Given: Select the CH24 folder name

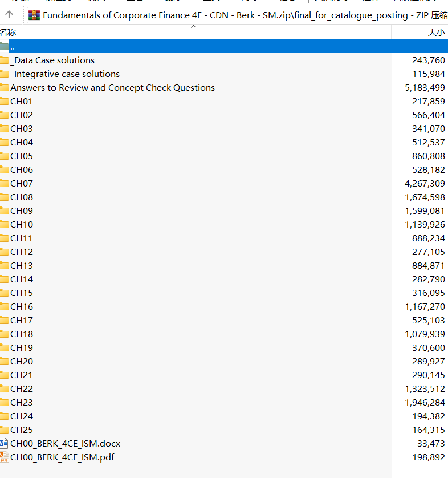Looking at the screenshot, I should tap(22, 417).
